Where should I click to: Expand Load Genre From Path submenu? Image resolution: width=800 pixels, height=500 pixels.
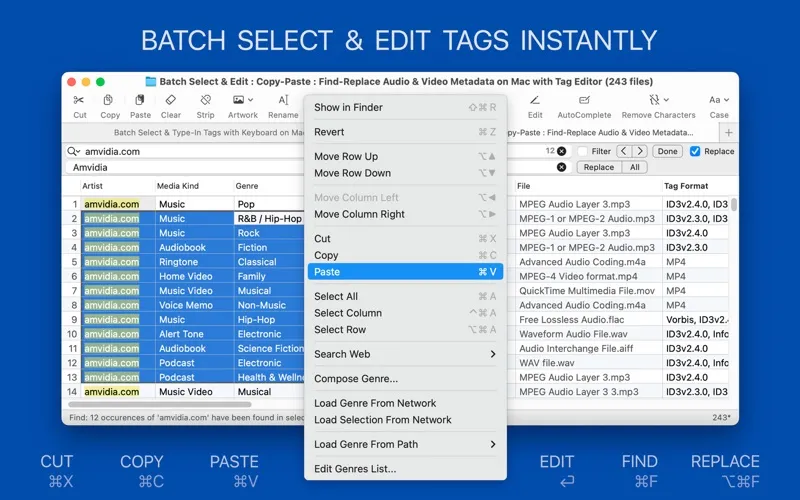point(405,444)
